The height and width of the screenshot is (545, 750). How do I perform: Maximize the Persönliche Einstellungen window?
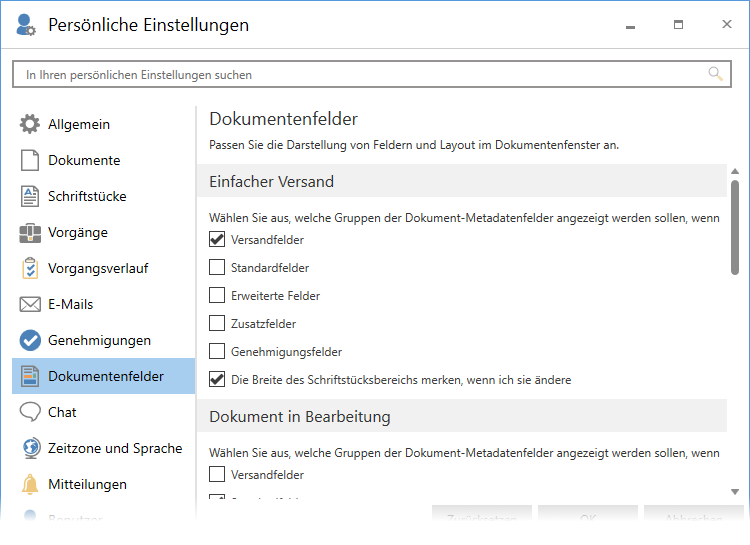(678, 24)
